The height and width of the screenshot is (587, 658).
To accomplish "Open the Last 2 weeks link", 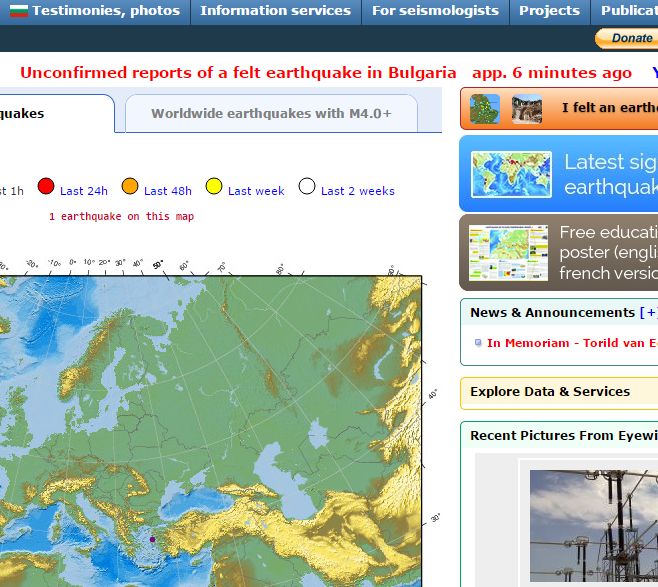I will tap(358, 191).
